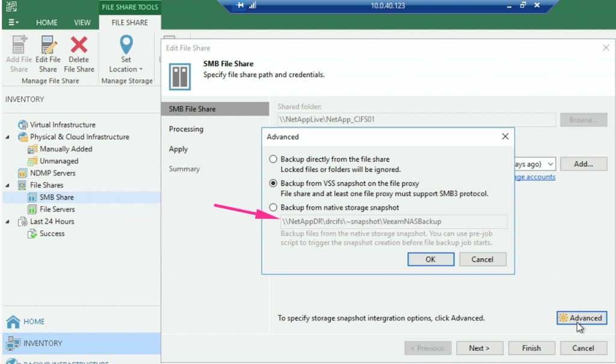Click the Add File Share icon
The width and height of the screenshot is (616, 364).
coord(19,45)
